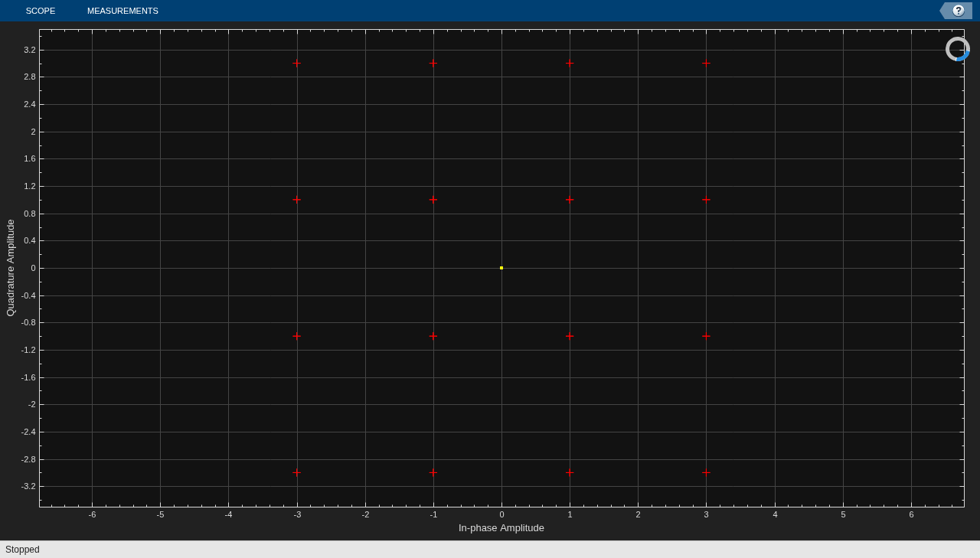Open the help question mark icon

tap(958, 11)
